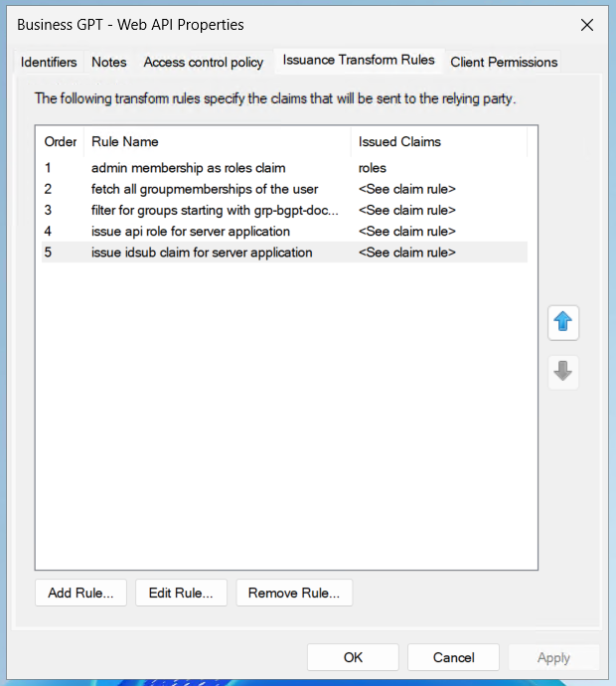
Task: Click the Apply button
Action: pyautogui.click(x=553, y=657)
